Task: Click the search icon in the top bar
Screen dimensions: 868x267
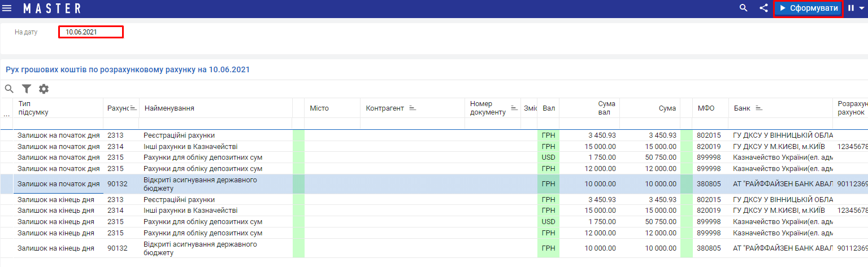Action: [x=744, y=8]
